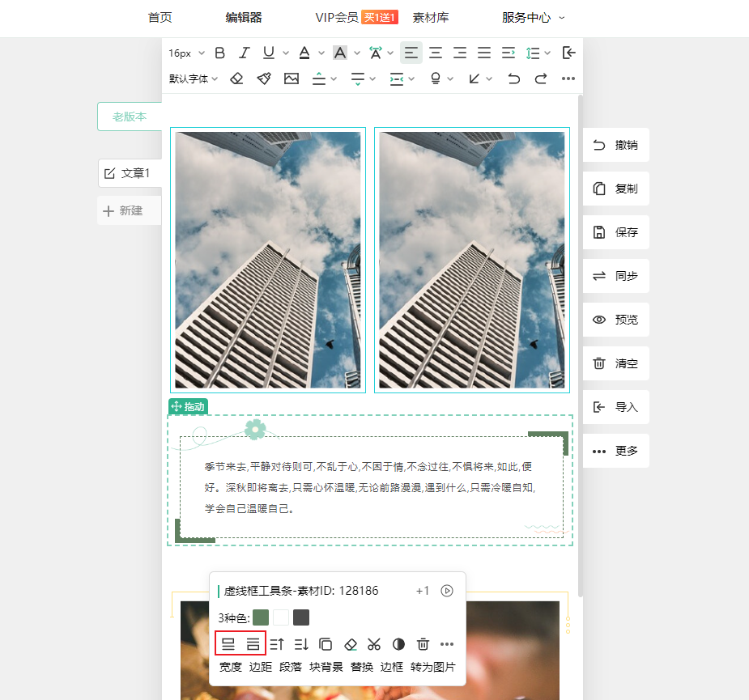
Task: Click the clear formatting eraser icon
Action: pos(236,78)
